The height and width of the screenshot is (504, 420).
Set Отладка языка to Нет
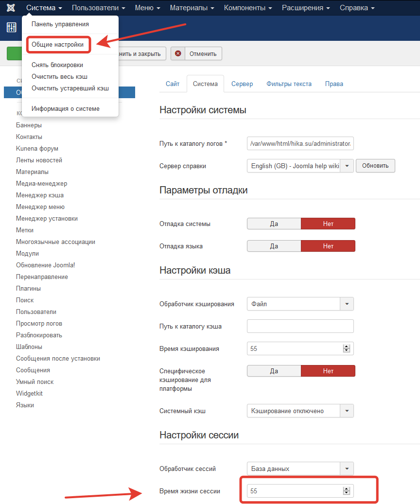pos(328,246)
